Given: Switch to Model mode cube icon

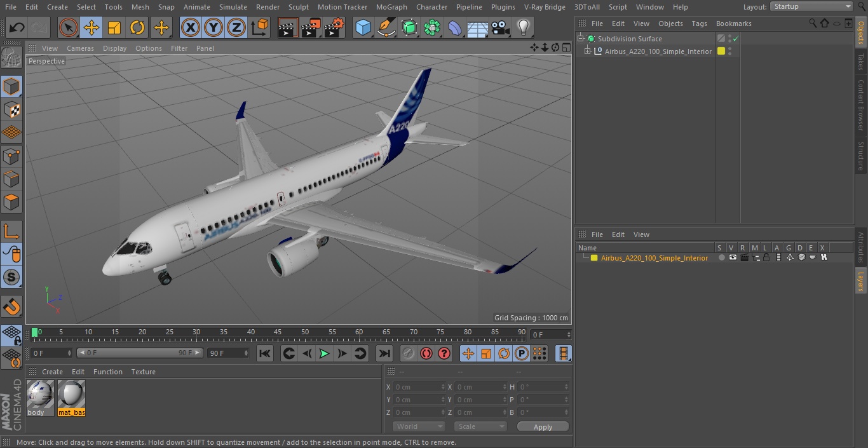Looking at the screenshot, I should tap(11, 86).
